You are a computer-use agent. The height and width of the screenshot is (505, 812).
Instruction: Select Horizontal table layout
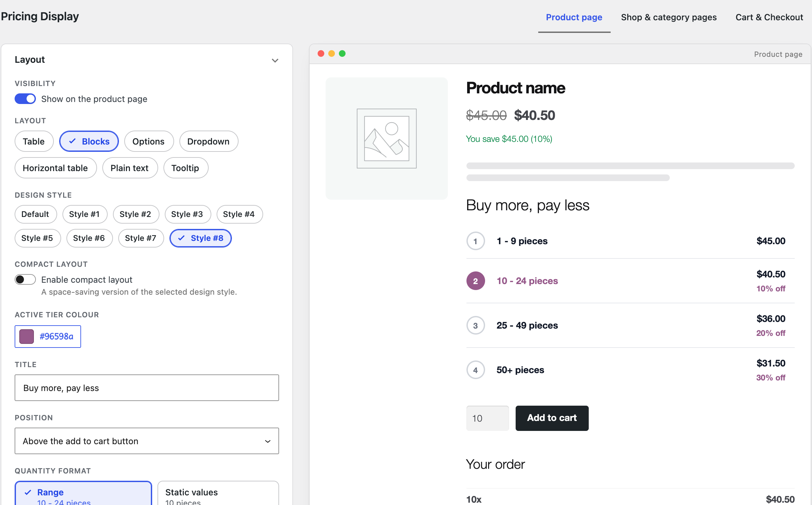(x=55, y=168)
